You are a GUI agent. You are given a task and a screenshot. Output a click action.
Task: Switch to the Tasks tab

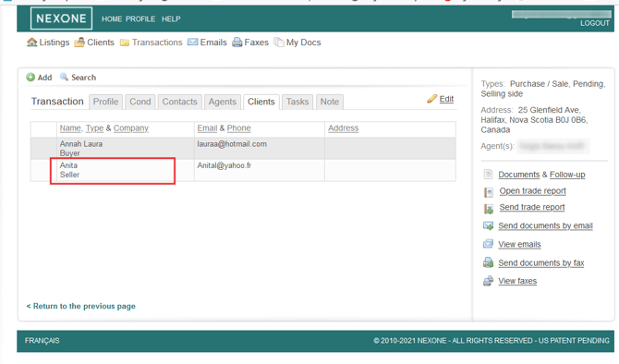(x=297, y=102)
